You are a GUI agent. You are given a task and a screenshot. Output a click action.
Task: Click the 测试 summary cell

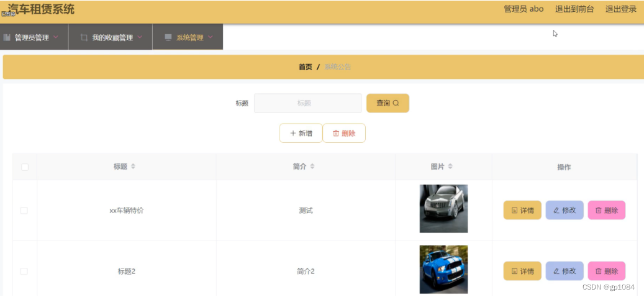(x=306, y=211)
